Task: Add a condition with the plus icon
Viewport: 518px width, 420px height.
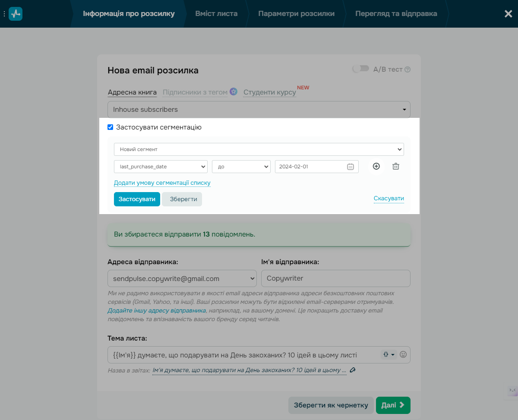Action: (376, 166)
